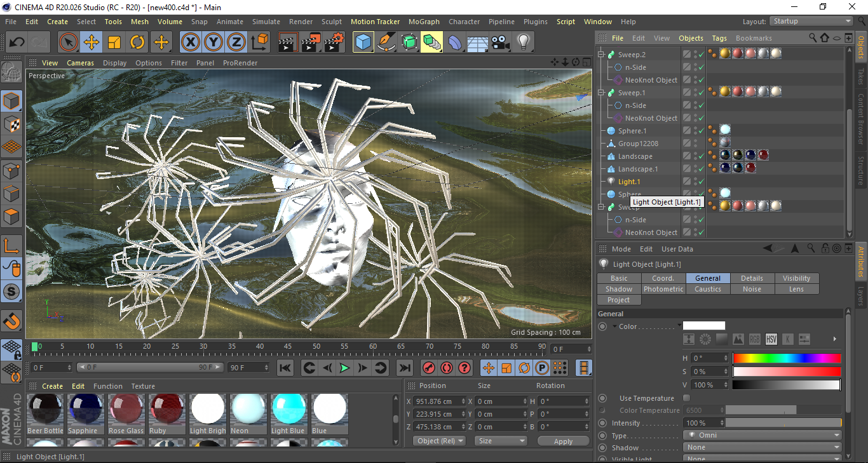The image size is (868, 463).
Task: Open Edit Render Settings icon
Action: pyautogui.click(x=334, y=43)
